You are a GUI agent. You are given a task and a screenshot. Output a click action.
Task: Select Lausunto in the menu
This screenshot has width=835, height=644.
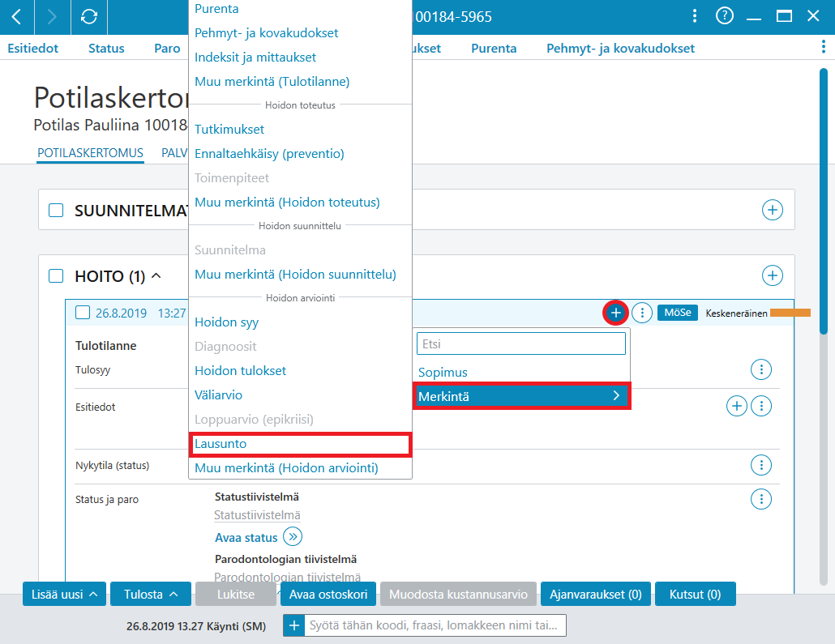300,444
